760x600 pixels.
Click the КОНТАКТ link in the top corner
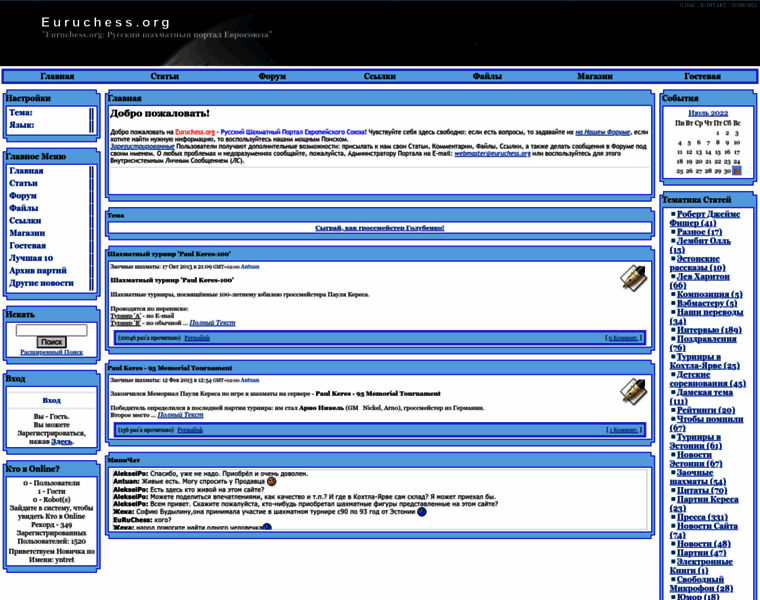pyautogui.click(x=713, y=5)
